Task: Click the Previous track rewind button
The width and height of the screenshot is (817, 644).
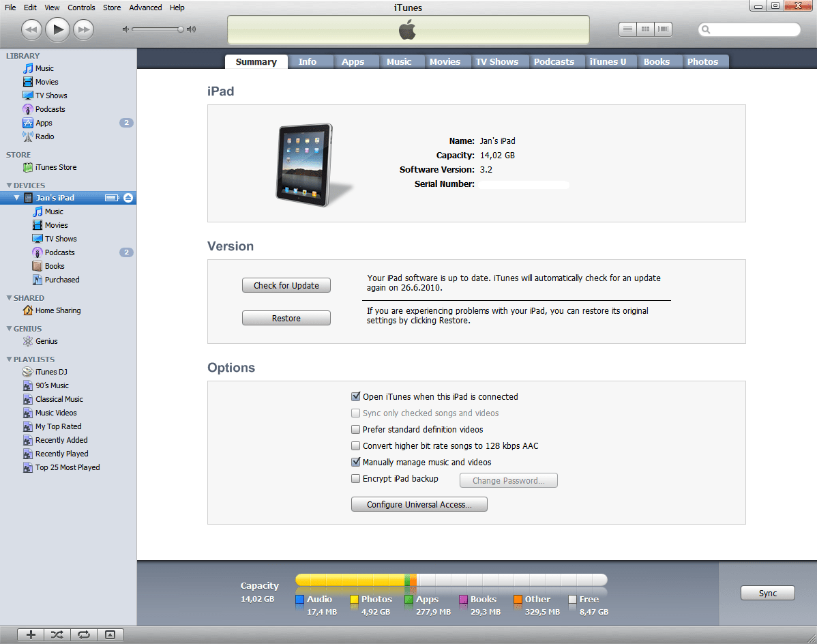Action: (31, 29)
